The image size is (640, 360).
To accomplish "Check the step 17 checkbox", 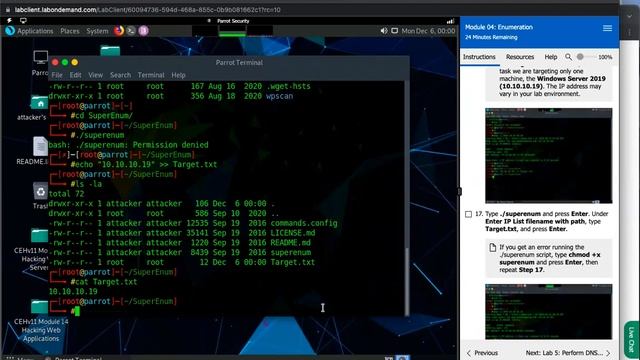I will [x=469, y=214].
